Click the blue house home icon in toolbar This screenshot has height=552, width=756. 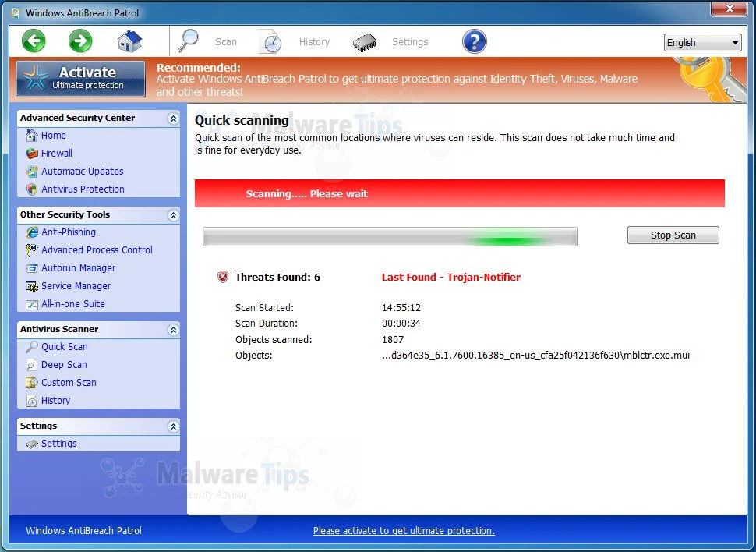tap(129, 41)
